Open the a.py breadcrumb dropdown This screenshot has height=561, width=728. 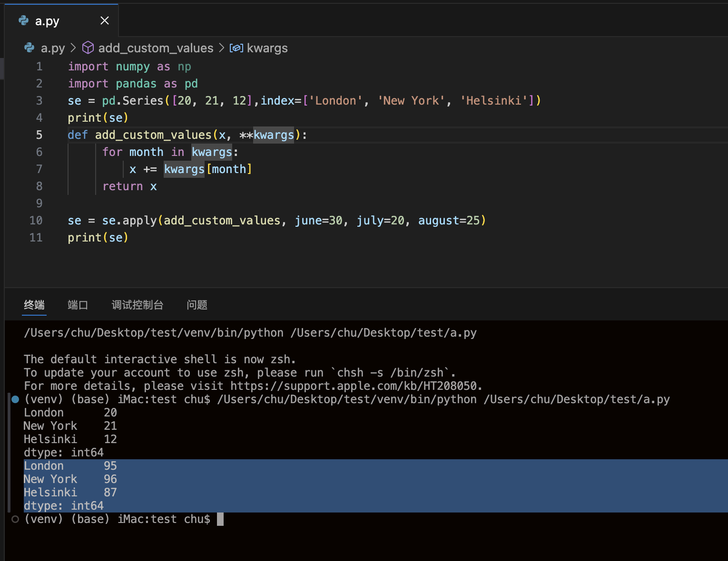point(52,48)
